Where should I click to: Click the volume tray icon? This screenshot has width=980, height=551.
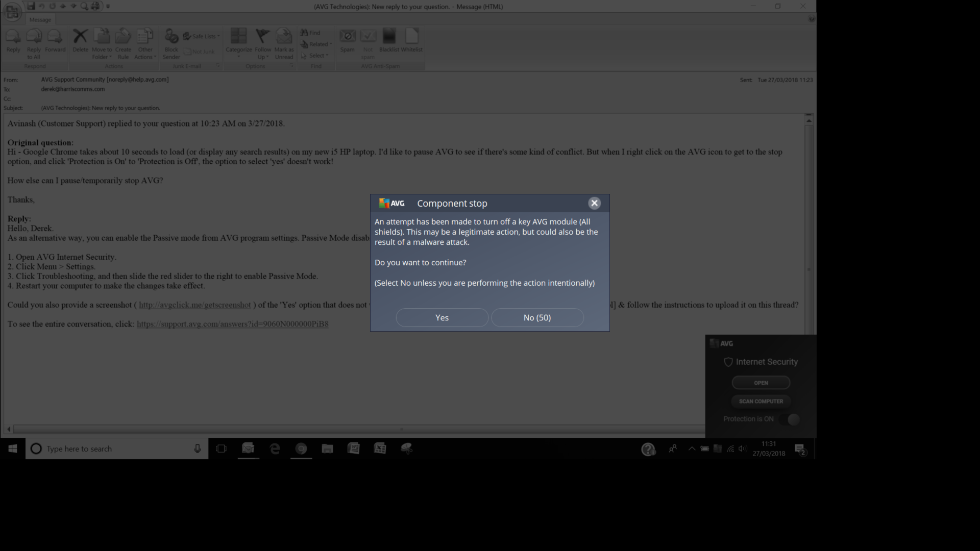coord(743,448)
